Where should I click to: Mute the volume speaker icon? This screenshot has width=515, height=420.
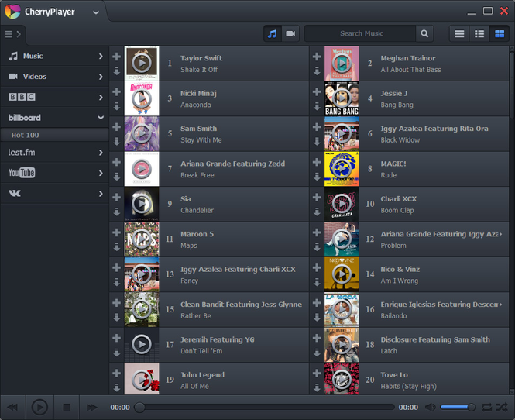[431, 408]
